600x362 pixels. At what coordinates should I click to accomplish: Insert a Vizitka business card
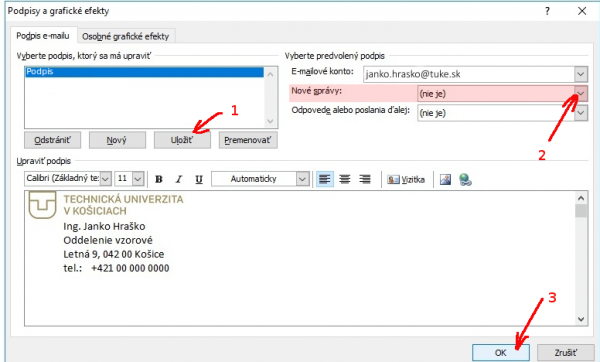406,179
